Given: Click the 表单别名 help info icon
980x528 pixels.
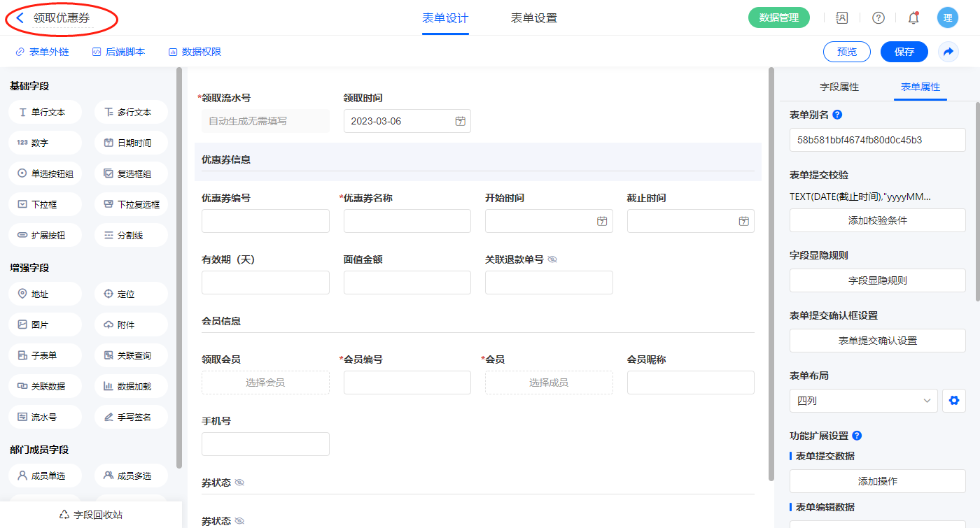Looking at the screenshot, I should [837, 115].
